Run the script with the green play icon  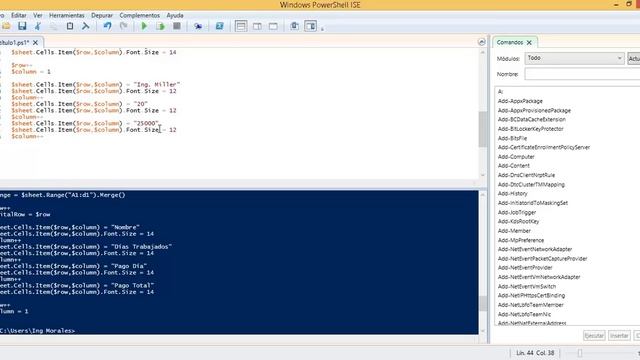(144, 26)
